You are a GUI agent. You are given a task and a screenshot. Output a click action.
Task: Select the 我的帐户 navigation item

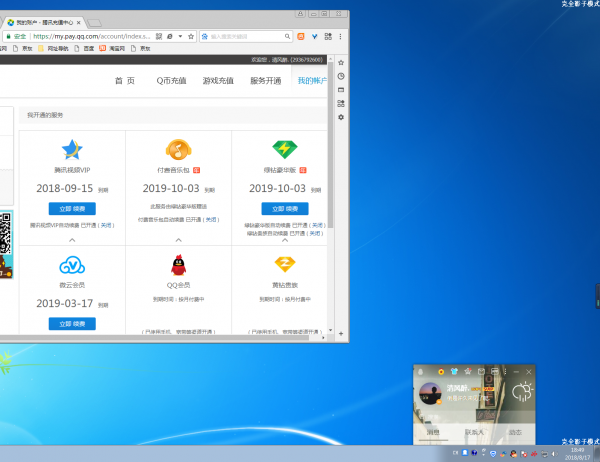click(312, 81)
